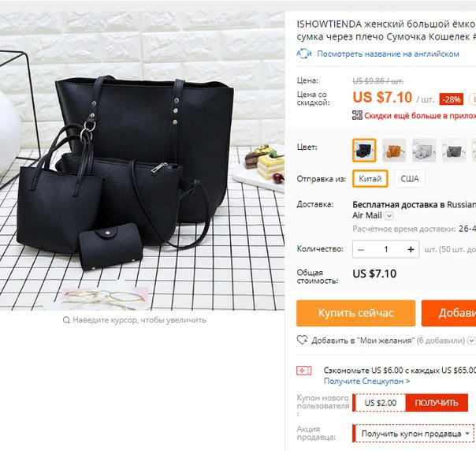476x451 pixels.
Task: Decrease quantity with the minus button
Action: coord(361,250)
